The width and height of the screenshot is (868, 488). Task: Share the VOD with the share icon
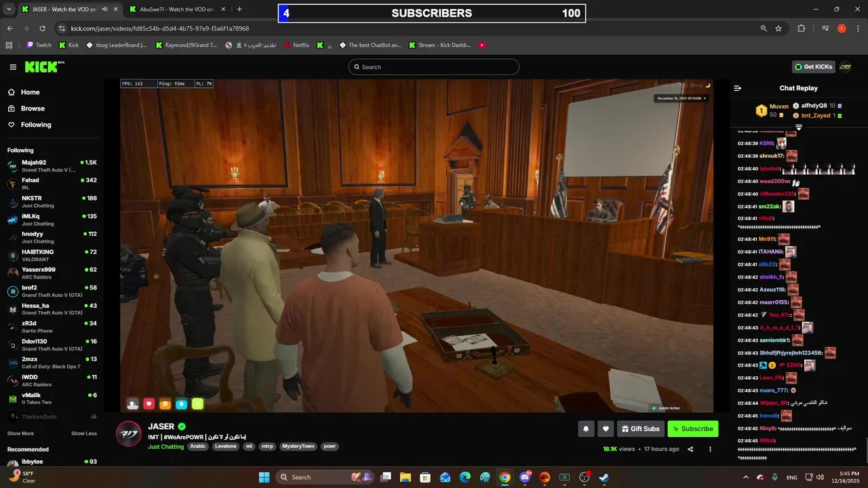coord(690,449)
